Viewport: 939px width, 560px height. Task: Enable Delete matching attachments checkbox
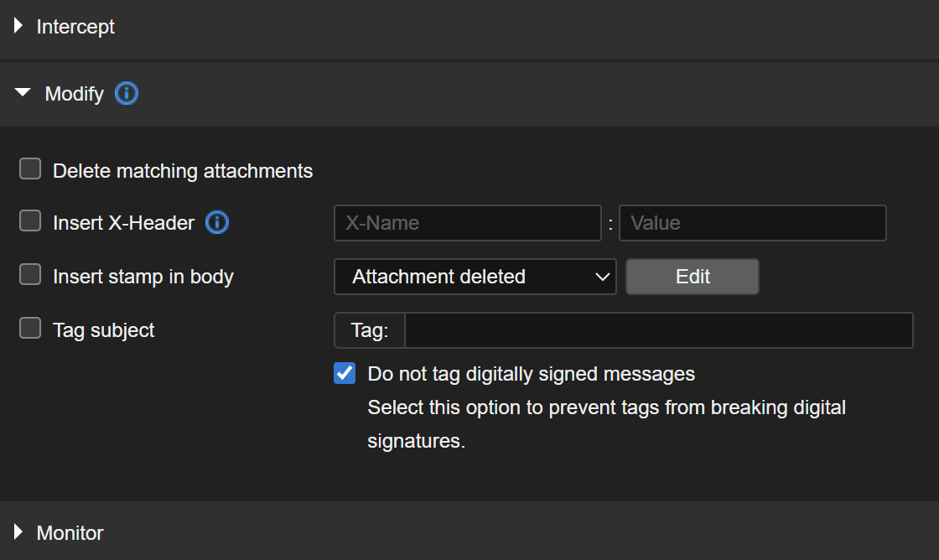click(x=30, y=170)
